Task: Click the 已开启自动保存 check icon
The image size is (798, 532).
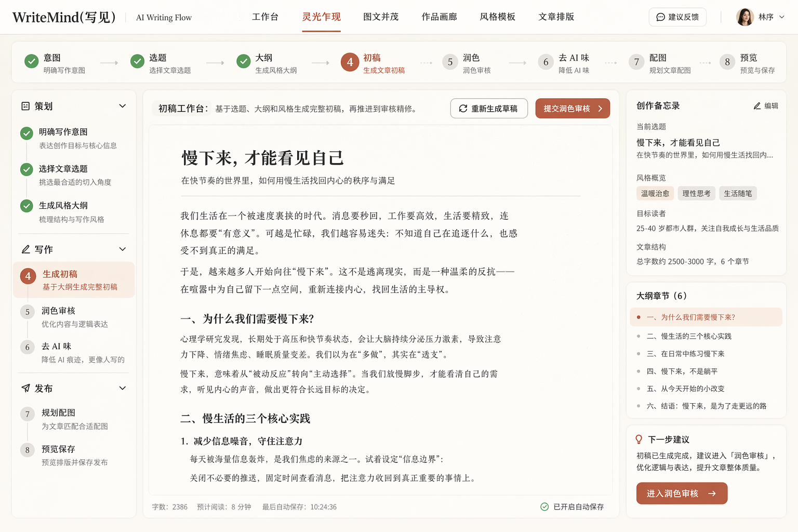Action: click(x=544, y=507)
